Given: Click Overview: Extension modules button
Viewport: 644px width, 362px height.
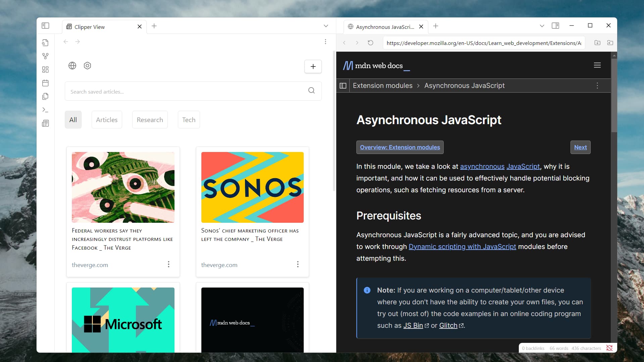Looking at the screenshot, I should [x=400, y=147].
